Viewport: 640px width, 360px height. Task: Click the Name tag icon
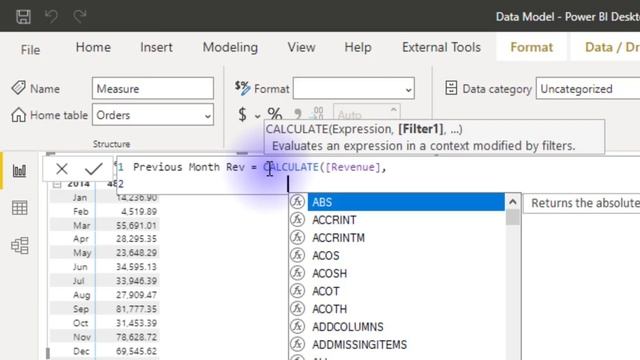[x=18, y=88]
